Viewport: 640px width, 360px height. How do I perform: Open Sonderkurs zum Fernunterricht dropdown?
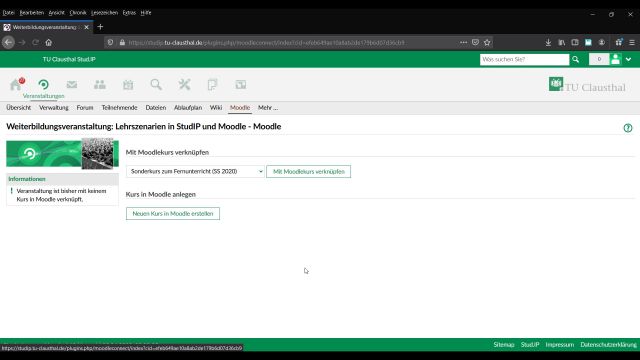195,171
